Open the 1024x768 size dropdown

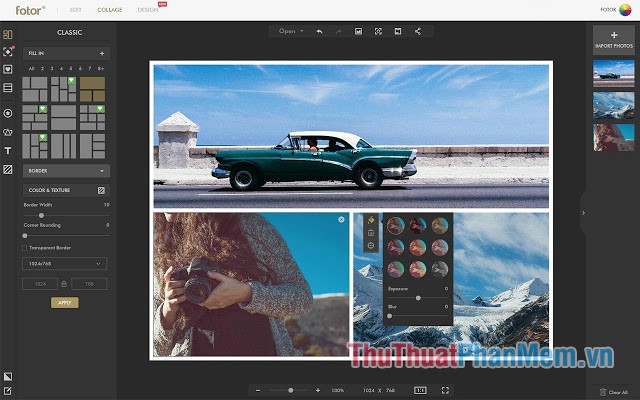pos(64,264)
